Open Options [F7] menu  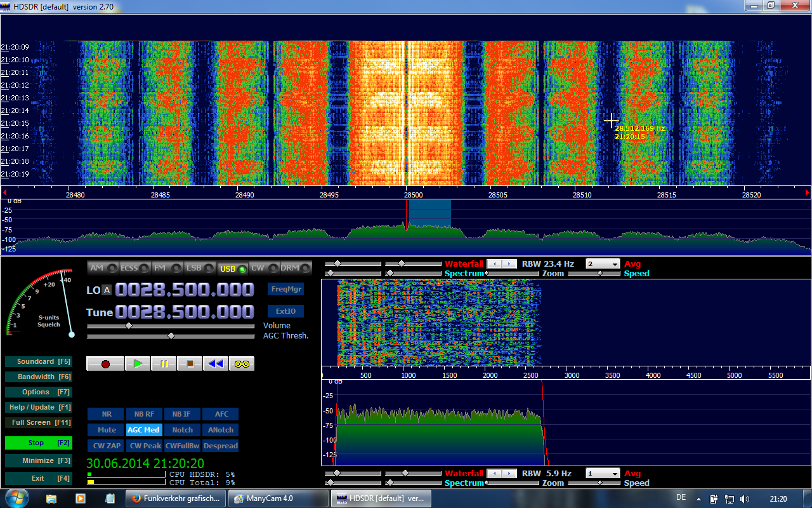pos(38,392)
